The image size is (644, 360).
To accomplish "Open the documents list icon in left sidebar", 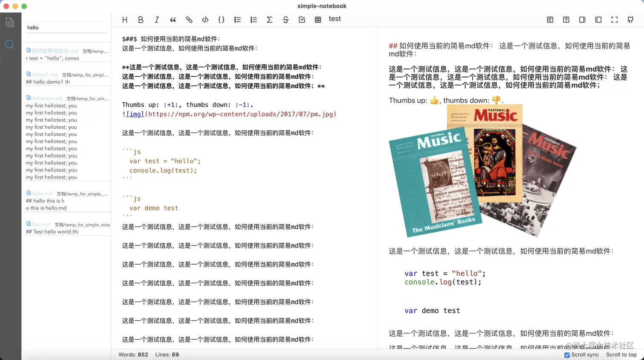I will (x=10, y=22).
